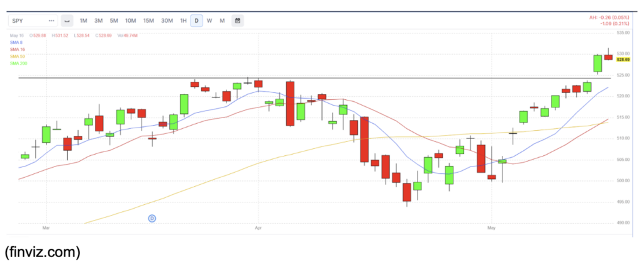Click the SMA 200 indicator label
The image size is (644, 269).
tap(18, 63)
